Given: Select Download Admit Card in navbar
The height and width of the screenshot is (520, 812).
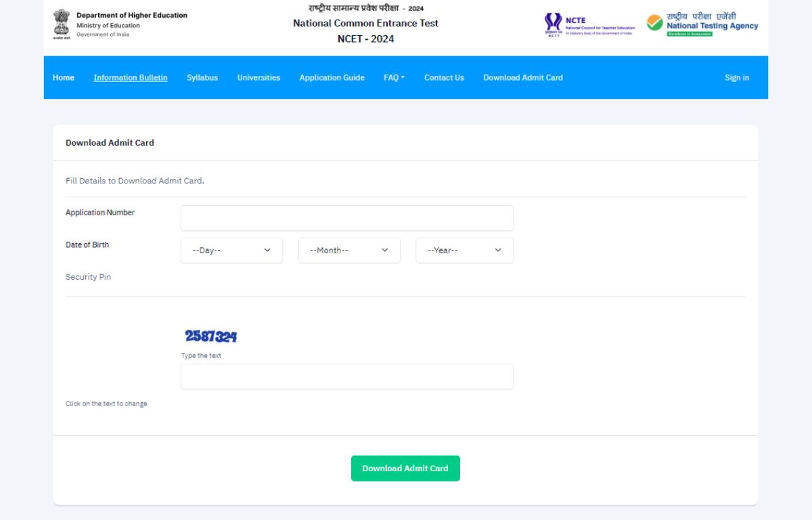Looking at the screenshot, I should pyautogui.click(x=523, y=78).
